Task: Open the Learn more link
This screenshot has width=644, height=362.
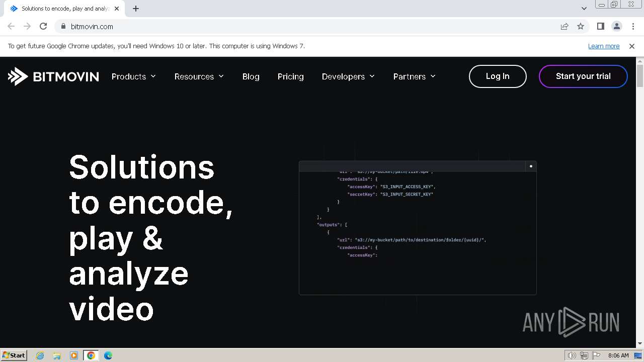Action: [x=604, y=46]
